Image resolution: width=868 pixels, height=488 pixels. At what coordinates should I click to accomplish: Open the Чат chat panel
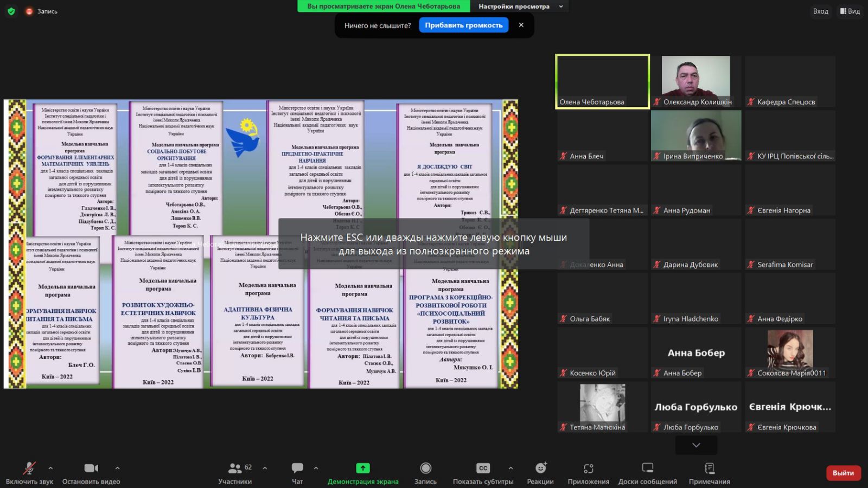click(x=297, y=468)
